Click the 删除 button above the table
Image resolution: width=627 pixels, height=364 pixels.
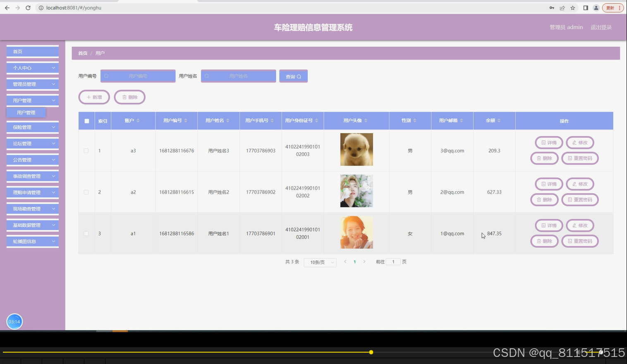[x=130, y=97]
